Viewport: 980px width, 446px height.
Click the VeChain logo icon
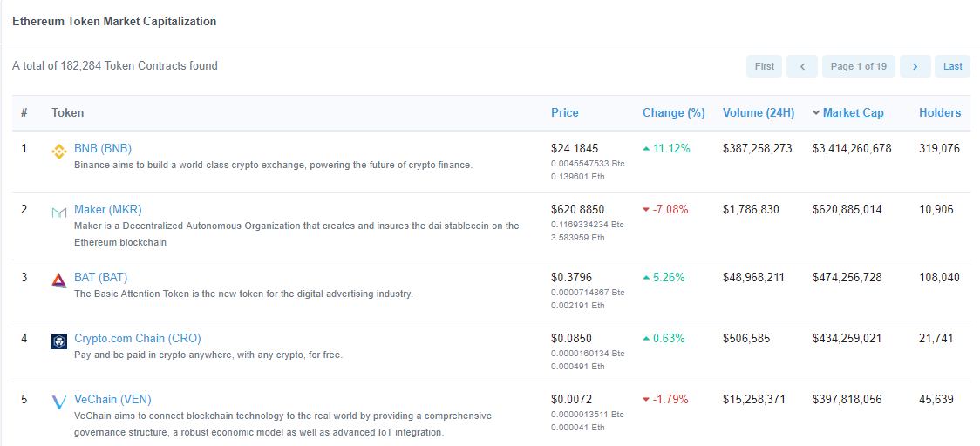[x=59, y=402]
